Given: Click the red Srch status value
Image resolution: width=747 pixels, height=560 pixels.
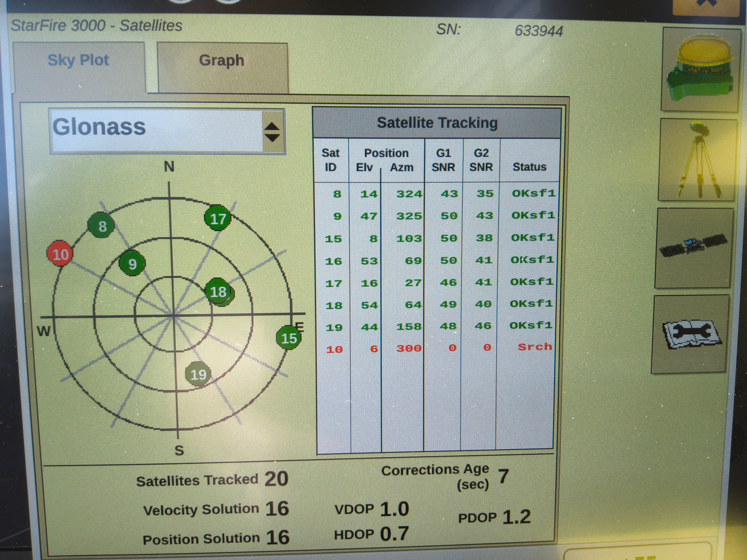Looking at the screenshot, I should coord(535,347).
